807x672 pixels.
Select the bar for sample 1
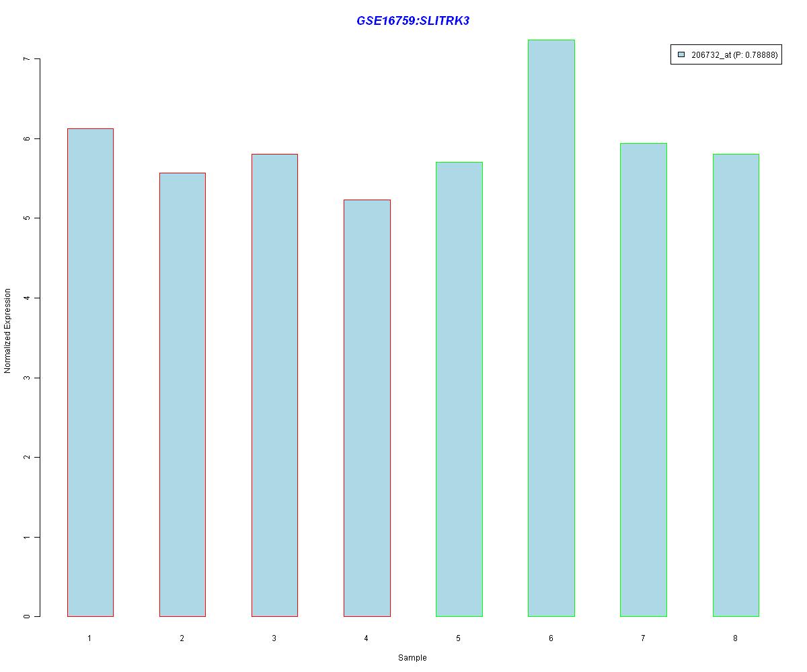point(90,372)
